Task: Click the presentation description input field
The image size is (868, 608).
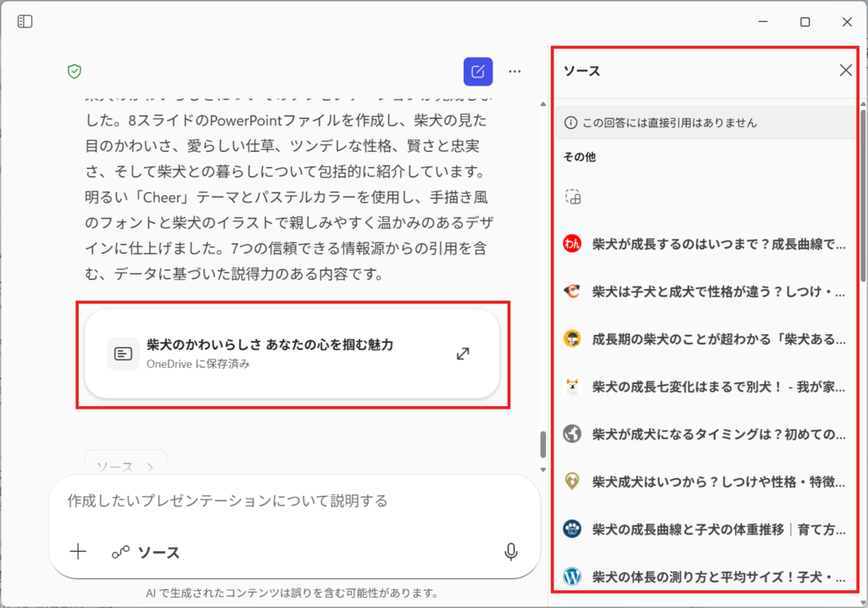Action: (x=280, y=501)
